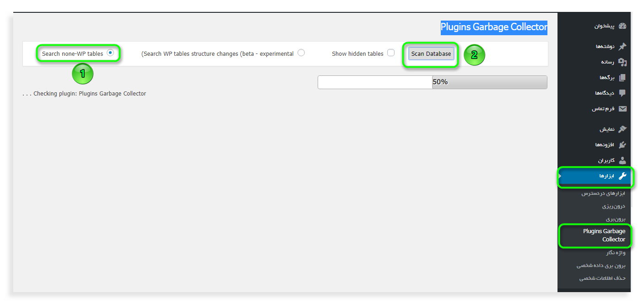This screenshot has height=304, width=644.
Task: Open نمایش appearance menu item
Action: click(x=594, y=129)
